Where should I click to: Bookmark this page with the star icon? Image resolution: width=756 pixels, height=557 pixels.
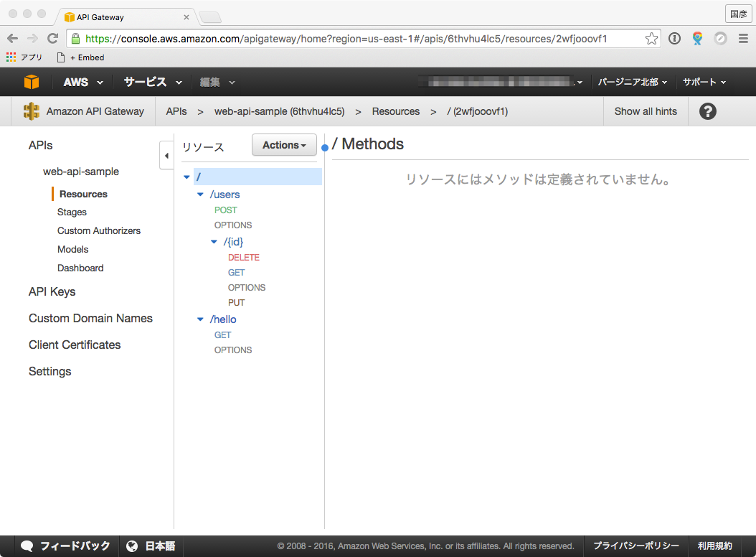coord(651,39)
